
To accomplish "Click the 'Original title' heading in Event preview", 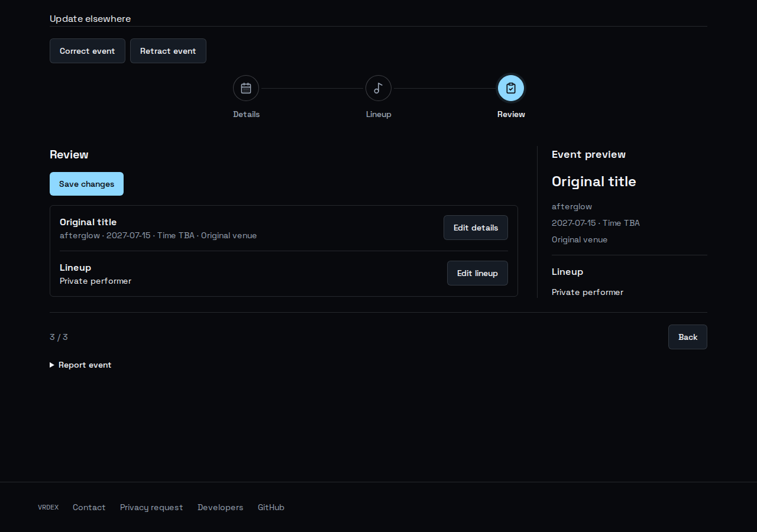I will [x=594, y=181].
